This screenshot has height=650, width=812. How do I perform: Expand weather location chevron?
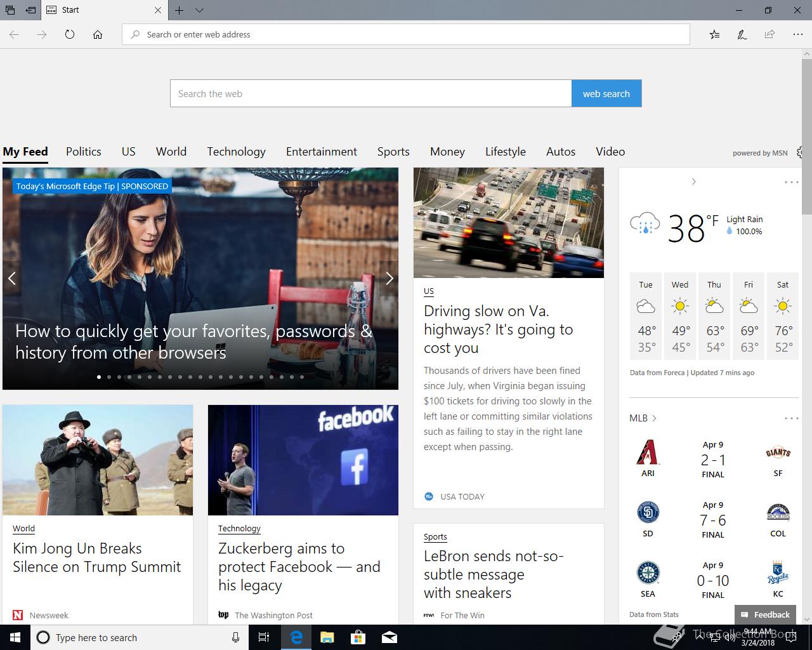(693, 182)
